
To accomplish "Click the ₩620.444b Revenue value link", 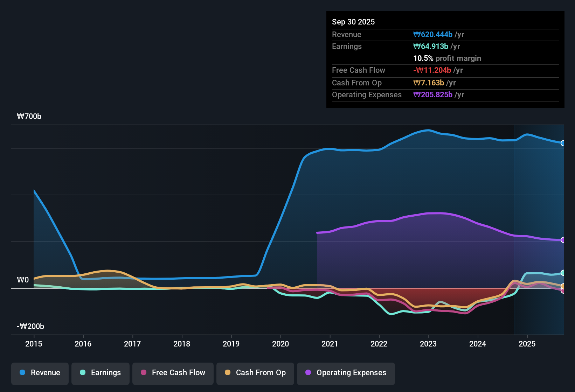I will pos(432,34).
